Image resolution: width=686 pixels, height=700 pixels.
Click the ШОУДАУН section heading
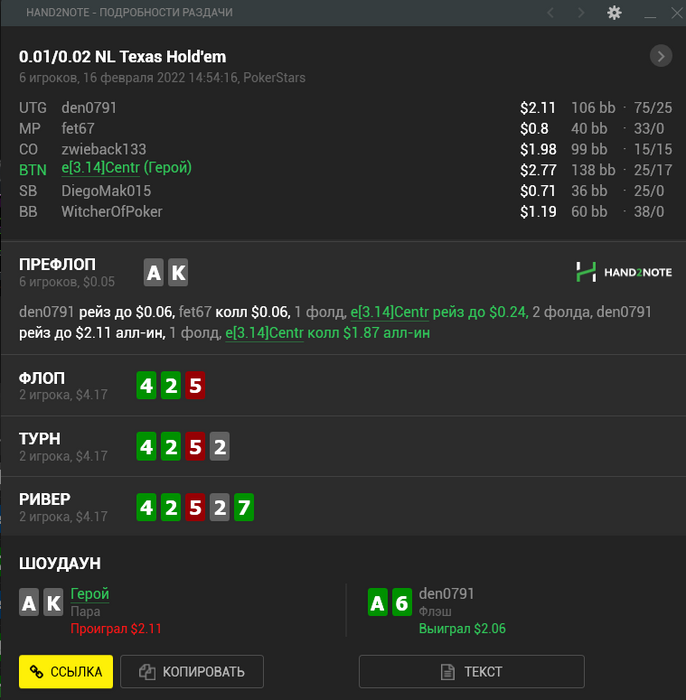[60, 563]
